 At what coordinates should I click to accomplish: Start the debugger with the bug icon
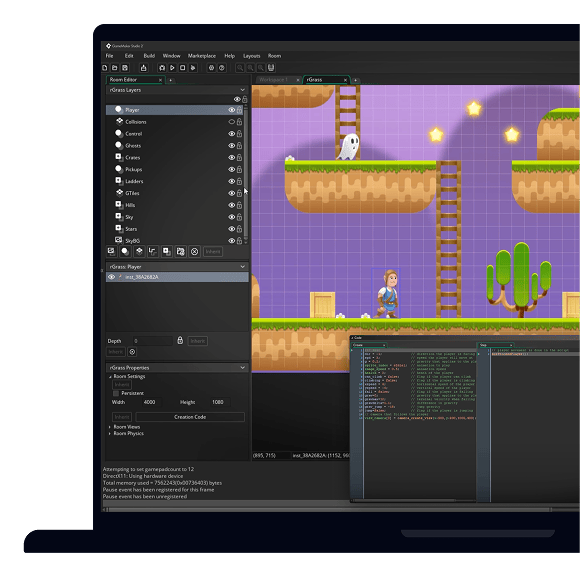click(162, 68)
